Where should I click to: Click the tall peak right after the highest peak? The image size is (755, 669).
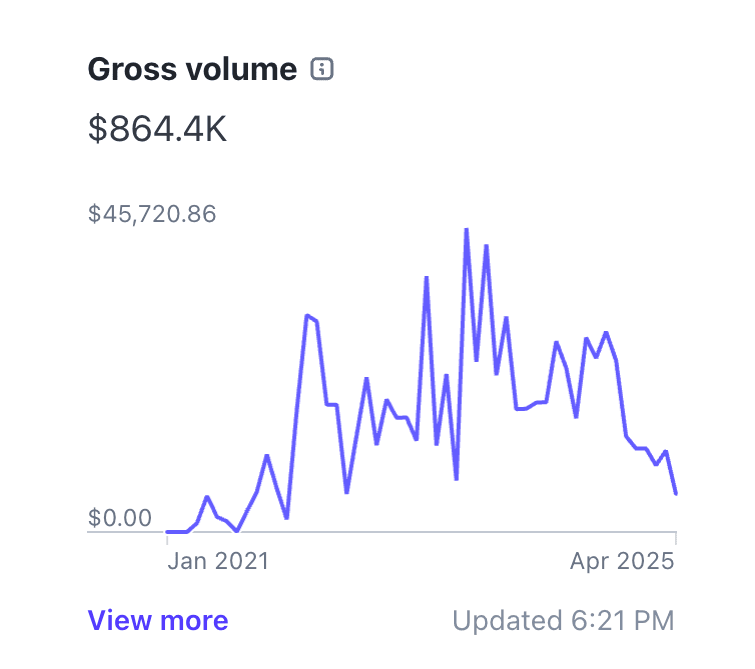(486, 246)
